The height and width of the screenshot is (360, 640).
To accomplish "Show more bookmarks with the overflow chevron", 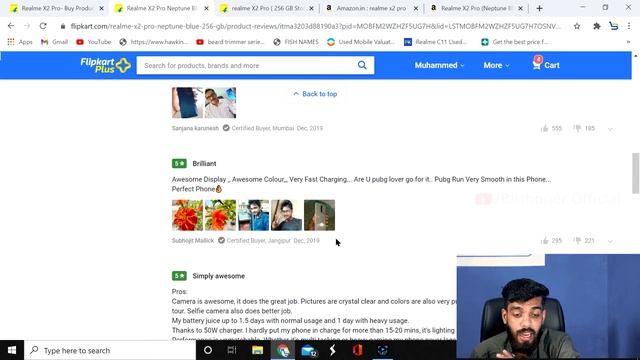I will tap(628, 42).
